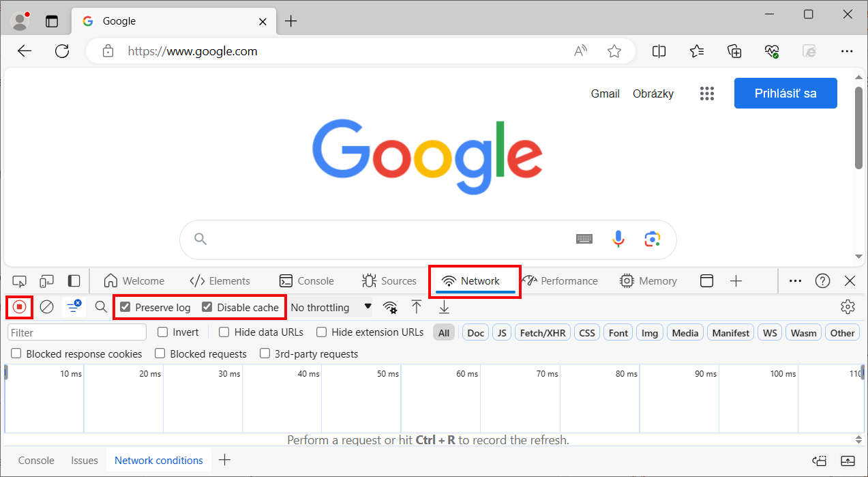Switch to the Sources tab
Screen dimensions: 868x477
(x=389, y=281)
